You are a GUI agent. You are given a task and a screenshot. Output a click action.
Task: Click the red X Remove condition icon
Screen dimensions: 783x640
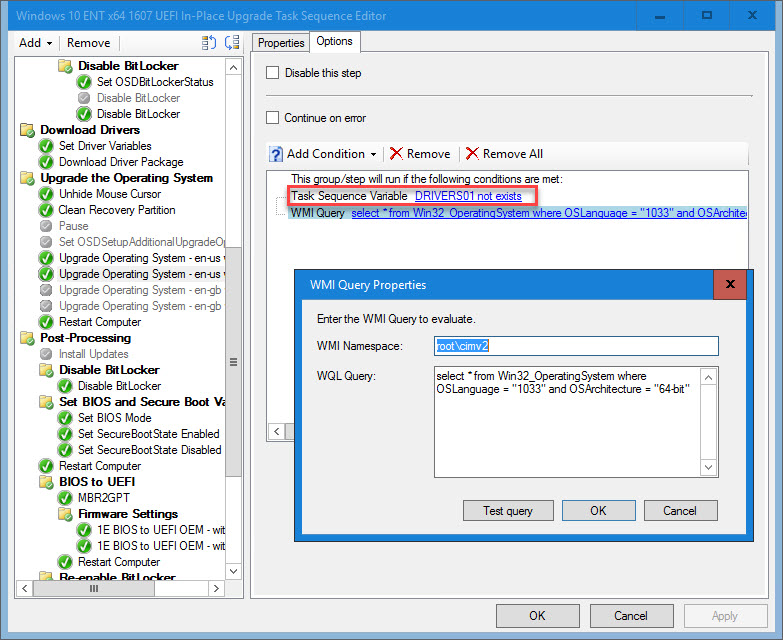click(397, 154)
